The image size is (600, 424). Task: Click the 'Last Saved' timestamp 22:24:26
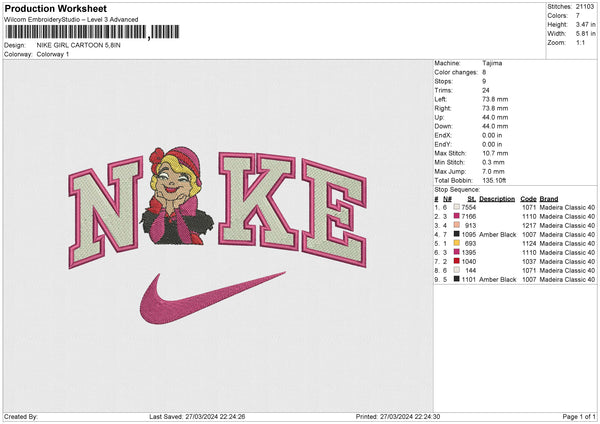230,416
